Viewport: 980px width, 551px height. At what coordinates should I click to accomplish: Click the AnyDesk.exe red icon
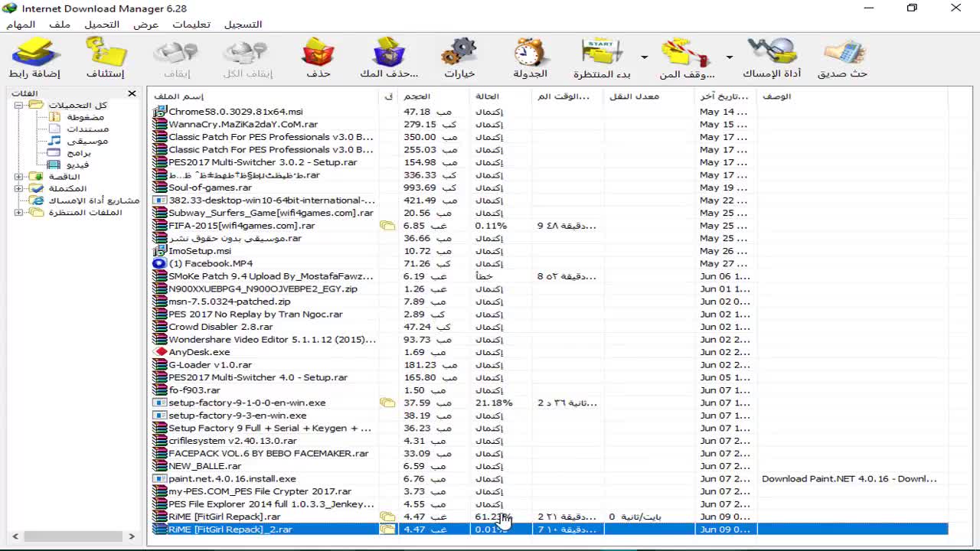pyautogui.click(x=159, y=352)
